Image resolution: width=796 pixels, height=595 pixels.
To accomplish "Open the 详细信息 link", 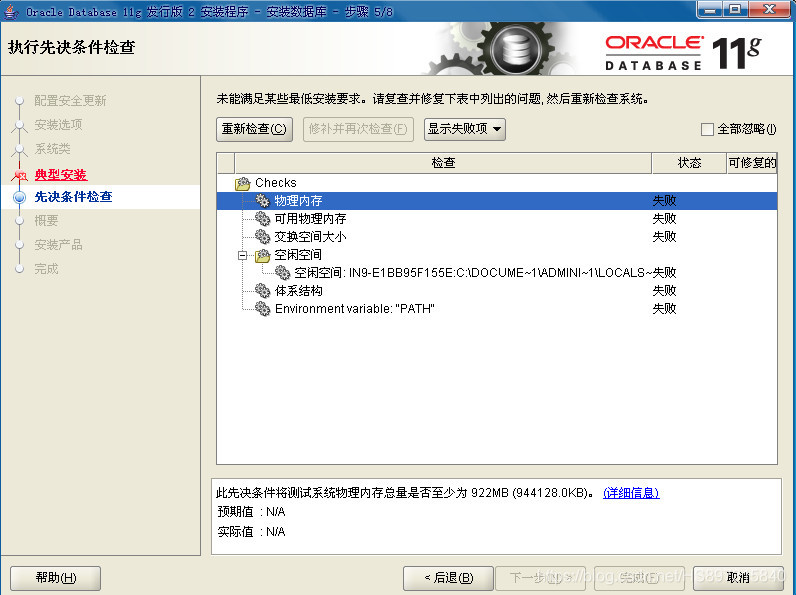I will (631, 492).
